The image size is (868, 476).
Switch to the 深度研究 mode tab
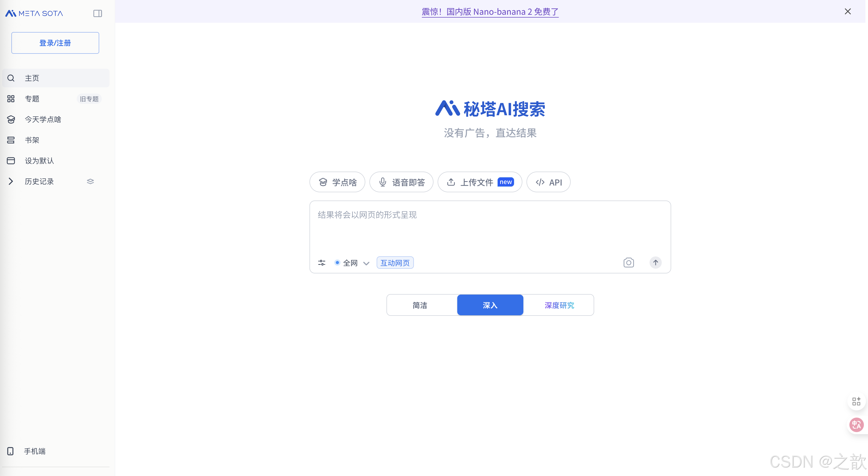[559, 305]
